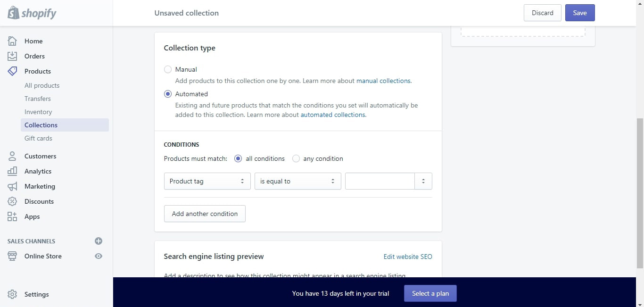View Online Store using eye icon

click(99, 256)
